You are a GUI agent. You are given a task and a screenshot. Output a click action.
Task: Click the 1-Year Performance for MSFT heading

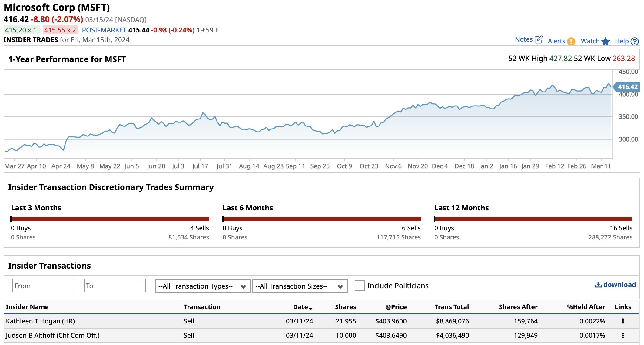(x=67, y=59)
